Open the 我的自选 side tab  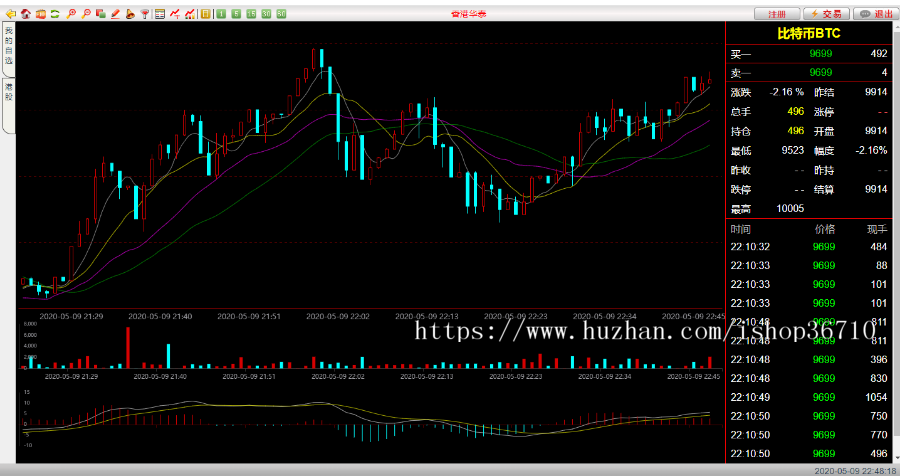tap(9, 47)
